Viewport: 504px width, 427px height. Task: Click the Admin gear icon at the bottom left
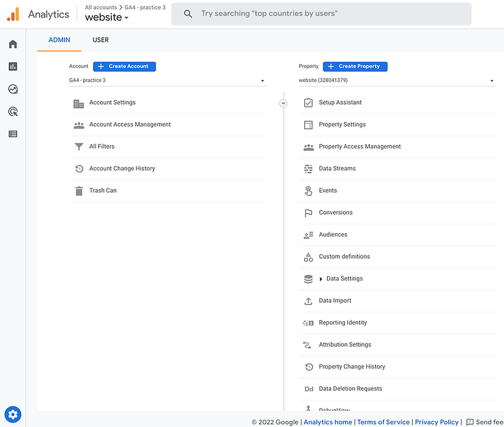point(13,414)
